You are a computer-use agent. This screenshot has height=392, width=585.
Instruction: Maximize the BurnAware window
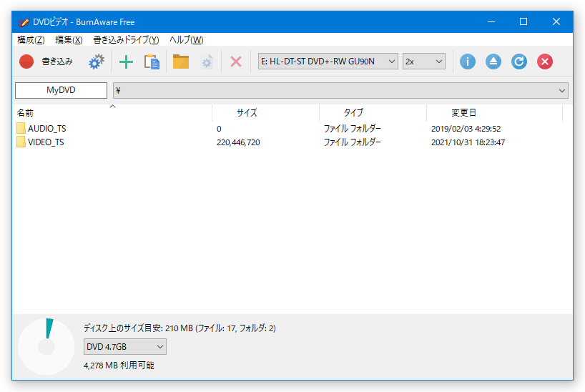pos(523,22)
